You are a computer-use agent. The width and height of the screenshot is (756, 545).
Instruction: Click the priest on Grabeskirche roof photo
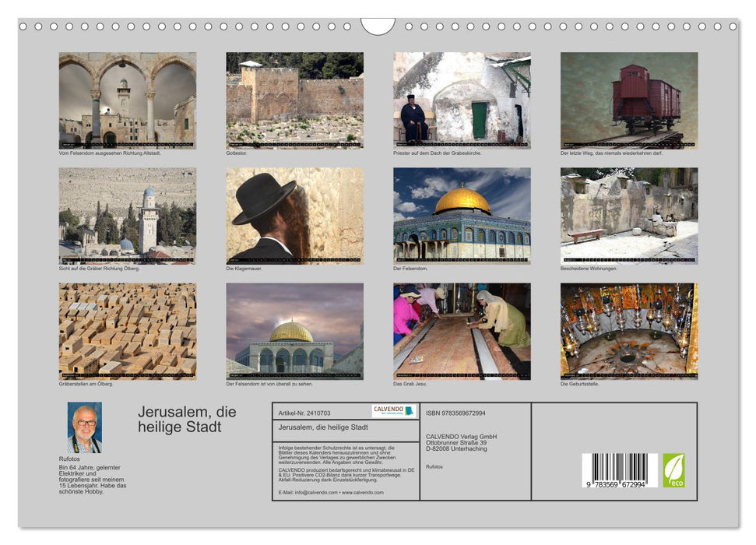pos(462,100)
